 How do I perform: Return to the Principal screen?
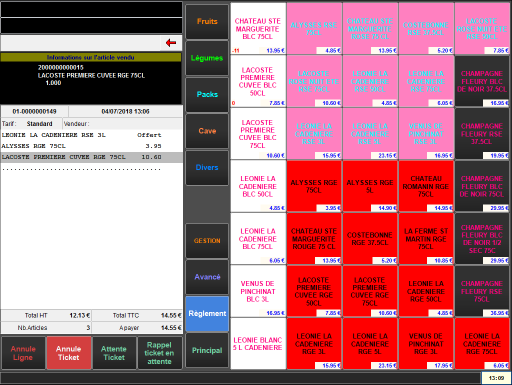coord(207,350)
